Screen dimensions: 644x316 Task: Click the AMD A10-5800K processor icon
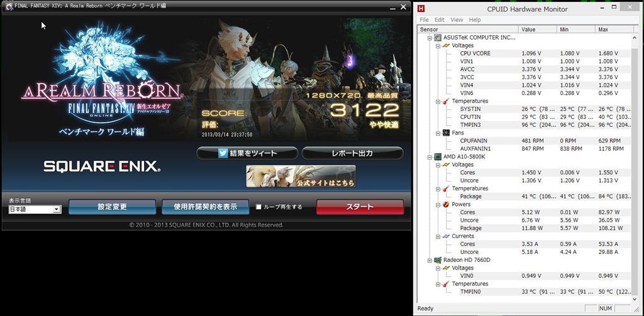coord(438,156)
